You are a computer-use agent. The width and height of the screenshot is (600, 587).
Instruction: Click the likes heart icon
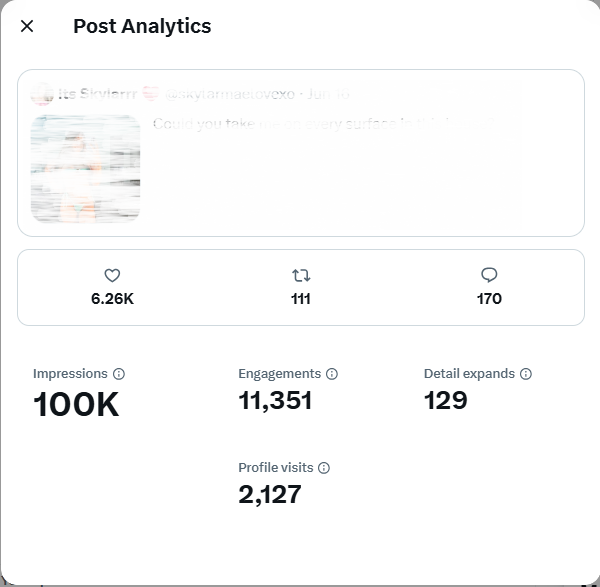click(112, 275)
